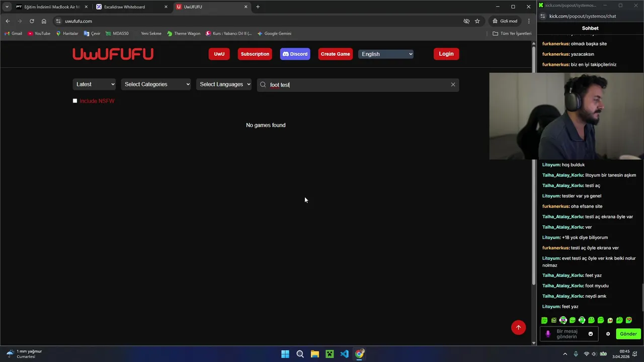Open the Discord link button
The height and width of the screenshot is (362, 644).
click(295, 54)
